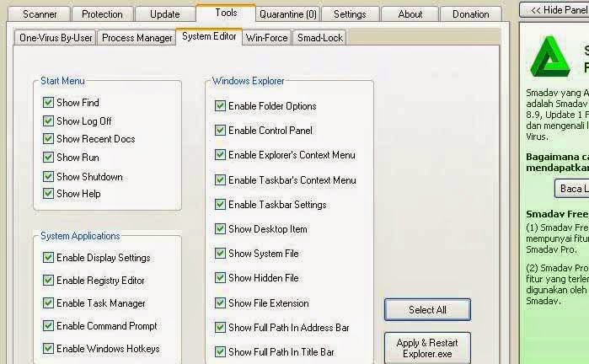Toggle Enable Taskbar Settings checkbox
This screenshot has width=589, height=364.
[220, 205]
